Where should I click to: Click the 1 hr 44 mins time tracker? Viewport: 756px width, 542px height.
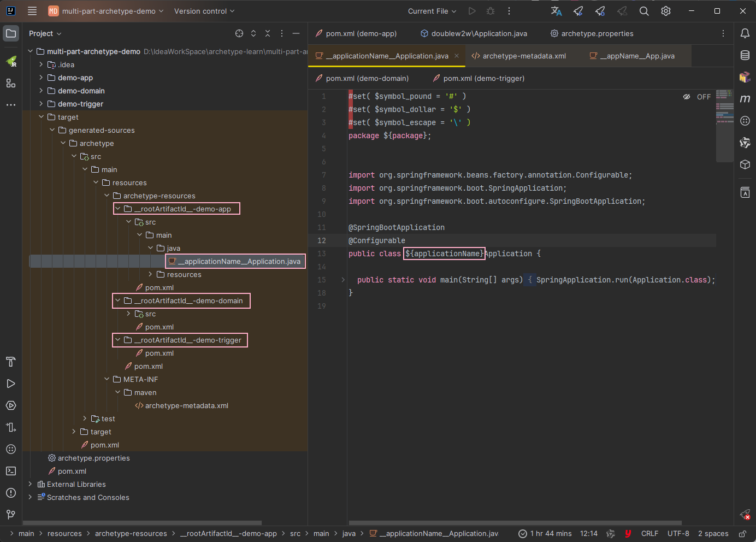pyautogui.click(x=545, y=534)
